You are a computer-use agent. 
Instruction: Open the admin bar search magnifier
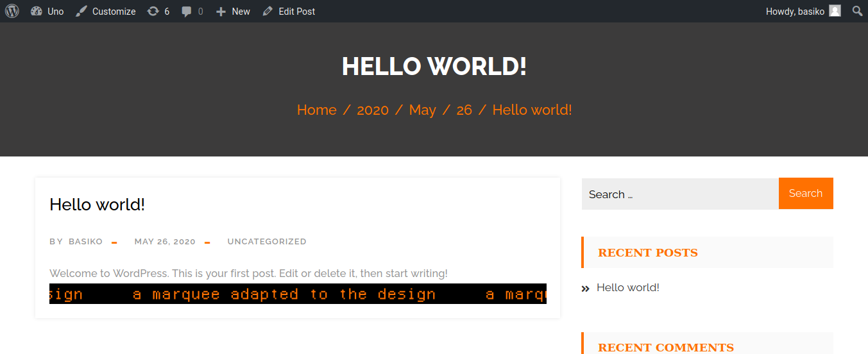pyautogui.click(x=857, y=11)
